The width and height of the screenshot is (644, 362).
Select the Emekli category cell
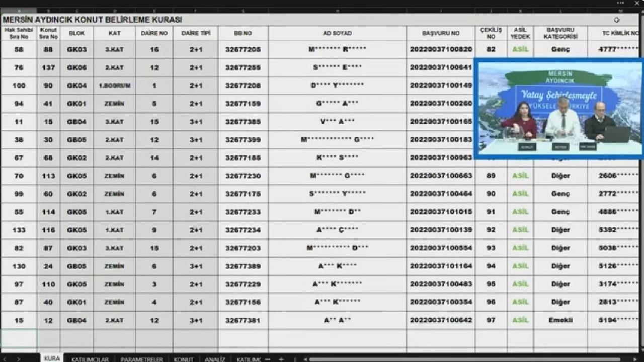pyautogui.click(x=560, y=320)
